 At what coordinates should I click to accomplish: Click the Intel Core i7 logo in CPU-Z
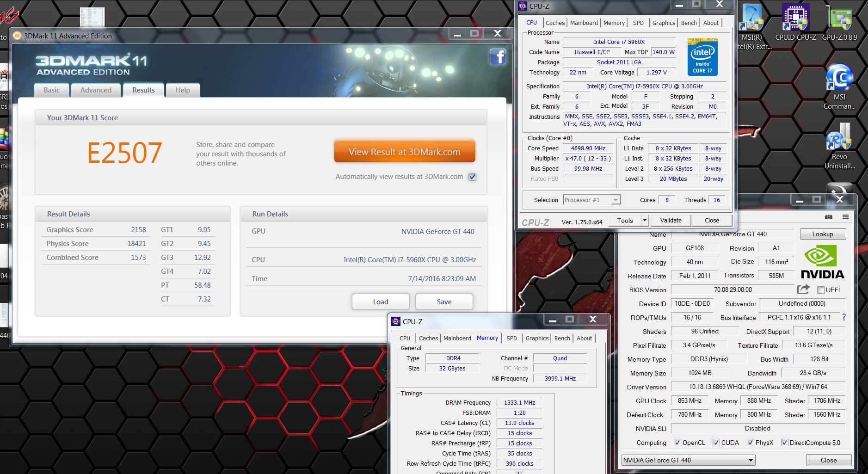[702, 57]
